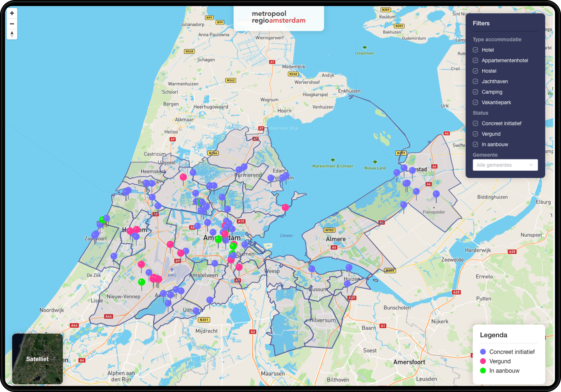Screen dimensions: 561x392
Task: Select the purple pin near Flevopolder label
Action: pyautogui.click(x=436, y=194)
